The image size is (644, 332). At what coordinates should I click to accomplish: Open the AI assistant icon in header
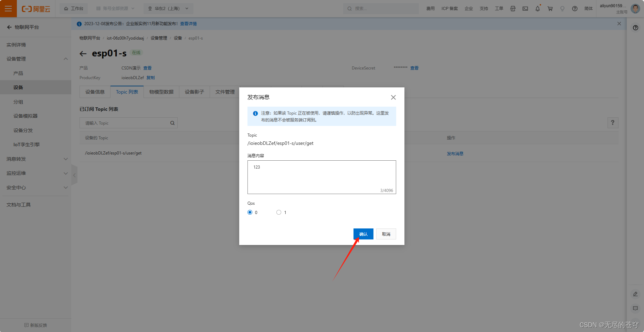pyautogui.click(x=513, y=9)
